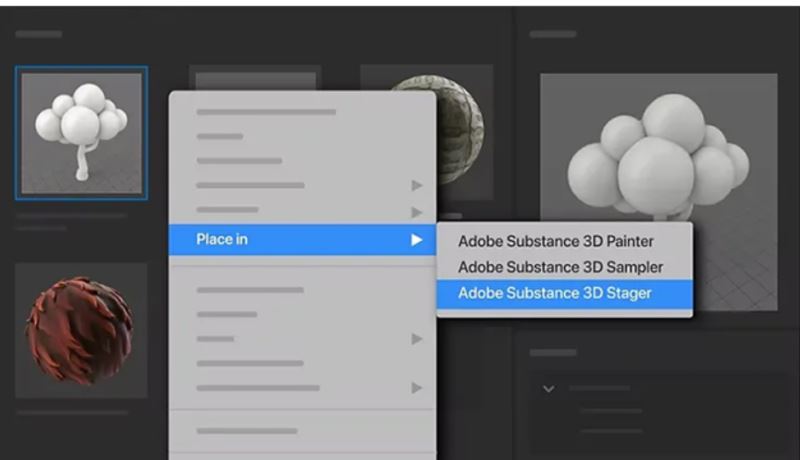Choose Adobe Substance 3D Painter
Viewport: 800px width, 460px height.
coord(555,241)
